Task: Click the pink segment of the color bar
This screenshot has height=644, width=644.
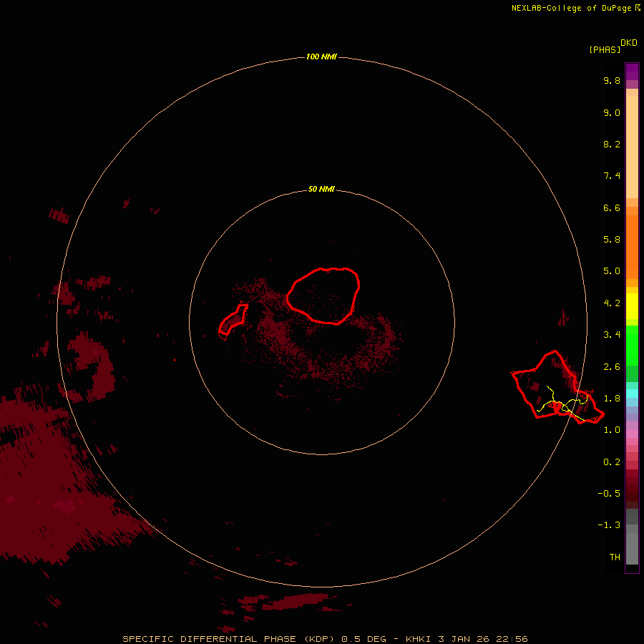Action: (x=632, y=434)
